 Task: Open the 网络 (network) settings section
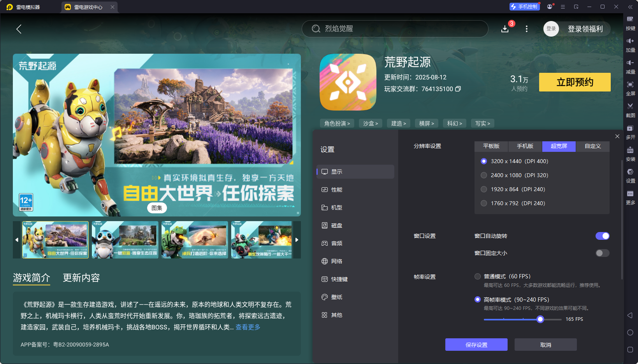337,261
